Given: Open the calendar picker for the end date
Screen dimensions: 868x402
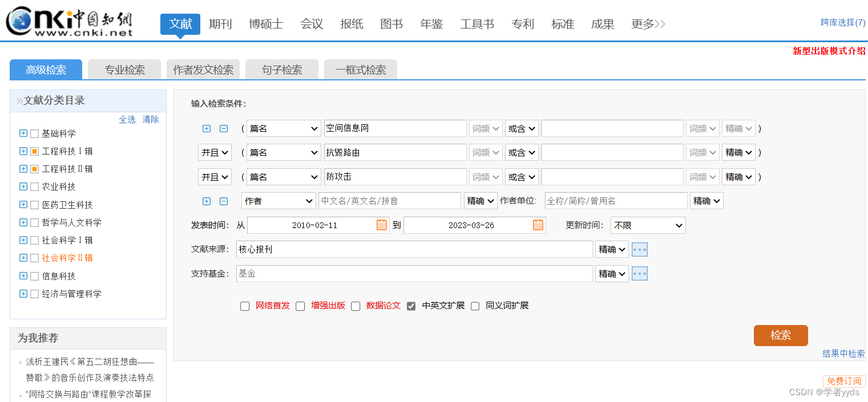Looking at the screenshot, I should point(537,225).
